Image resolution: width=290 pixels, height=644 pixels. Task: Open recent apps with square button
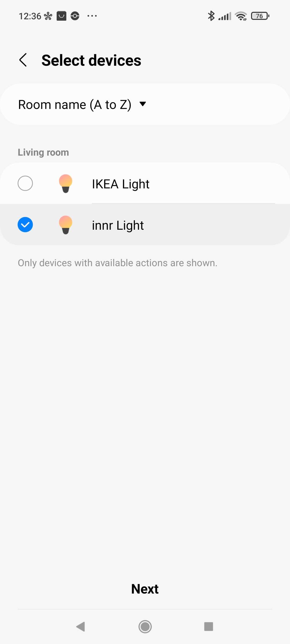208,627
